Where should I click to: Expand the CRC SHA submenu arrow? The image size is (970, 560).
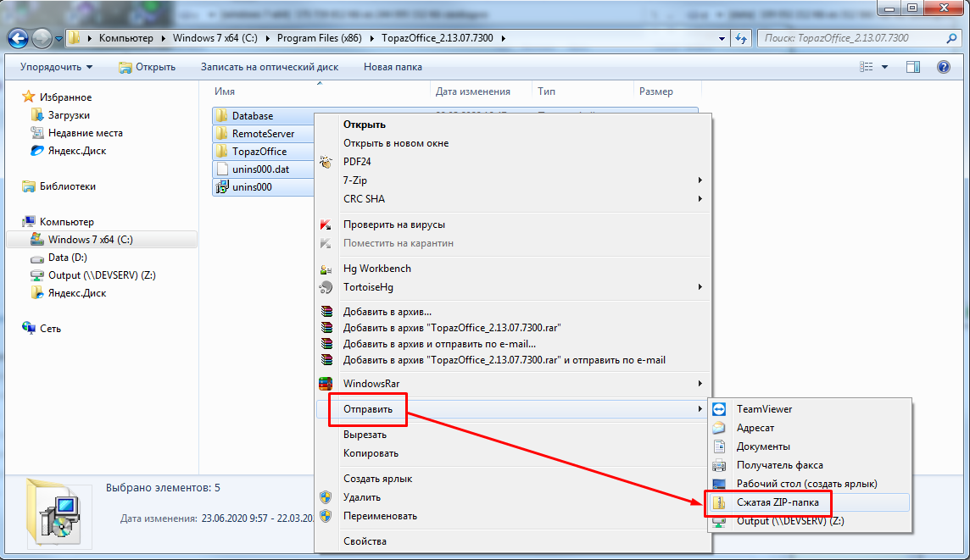click(x=700, y=199)
